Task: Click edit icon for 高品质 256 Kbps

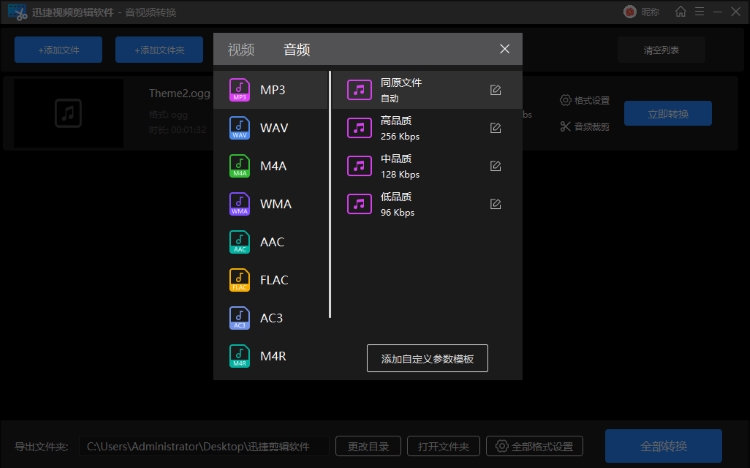Action: [495, 128]
